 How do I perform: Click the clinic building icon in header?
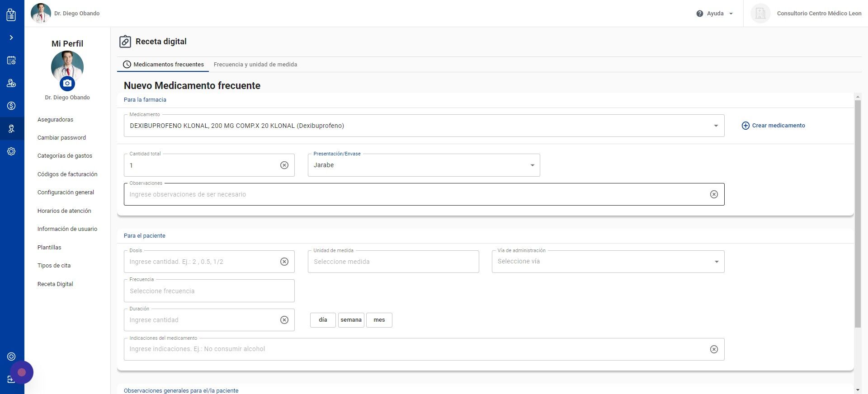(x=760, y=14)
